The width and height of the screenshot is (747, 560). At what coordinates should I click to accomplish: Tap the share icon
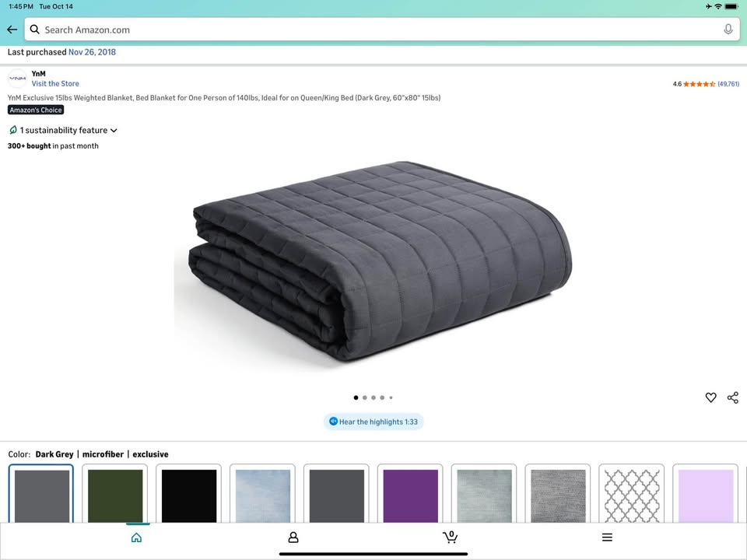pos(732,397)
